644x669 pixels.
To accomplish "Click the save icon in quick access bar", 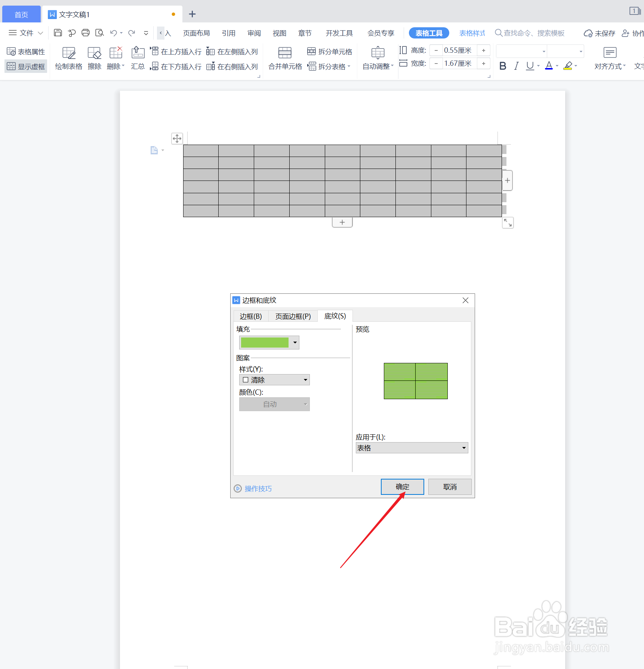I will (x=58, y=33).
